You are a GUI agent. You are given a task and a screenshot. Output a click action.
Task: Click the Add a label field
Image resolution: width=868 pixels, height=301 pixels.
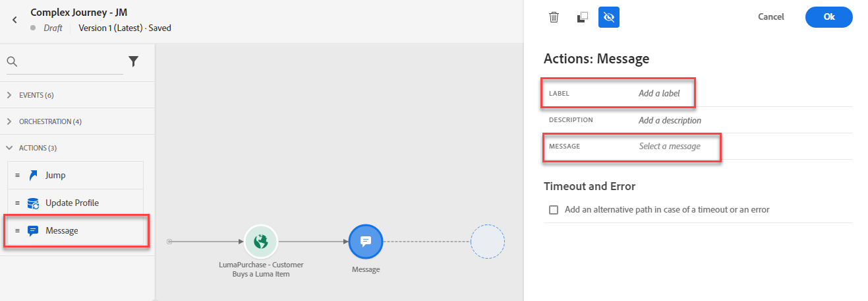click(x=659, y=94)
